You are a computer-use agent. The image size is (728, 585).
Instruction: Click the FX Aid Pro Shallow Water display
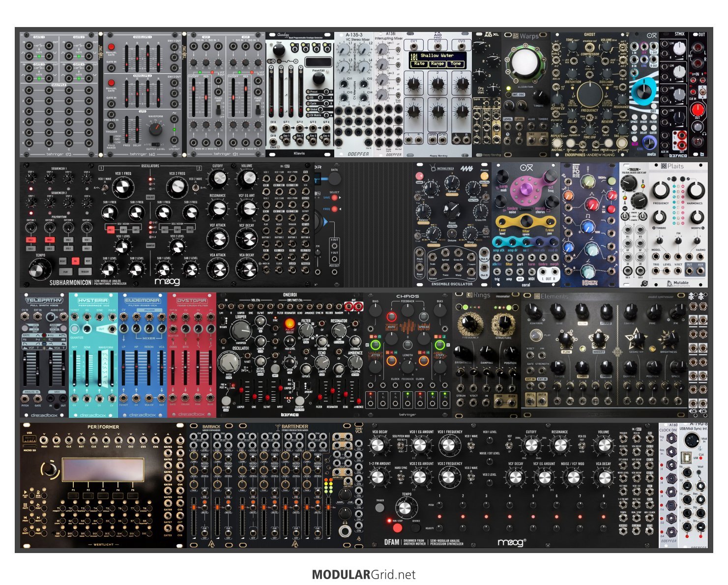click(x=437, y=59)
